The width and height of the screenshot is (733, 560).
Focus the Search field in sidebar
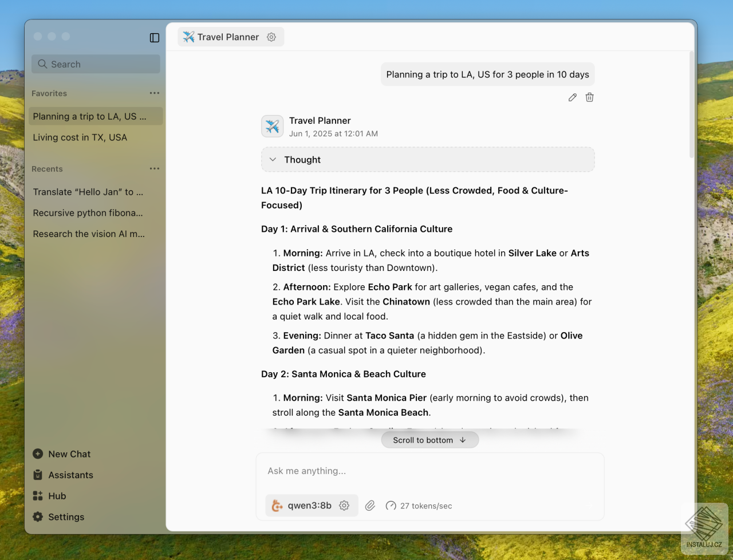click(x=96, y=64)
